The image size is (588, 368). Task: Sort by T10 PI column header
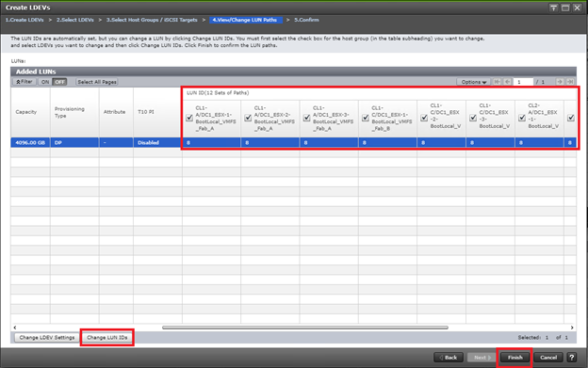(x=157, y=112)
